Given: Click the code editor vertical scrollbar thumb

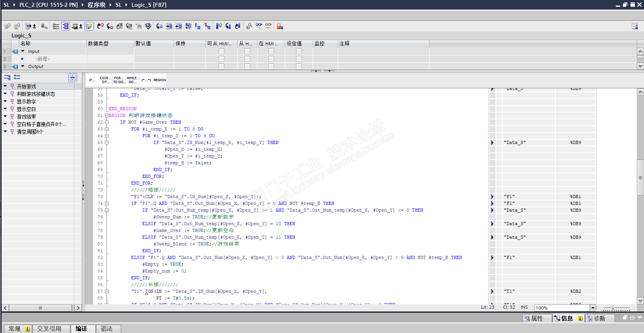Looking at the screenshot, I should coord(640,177).
